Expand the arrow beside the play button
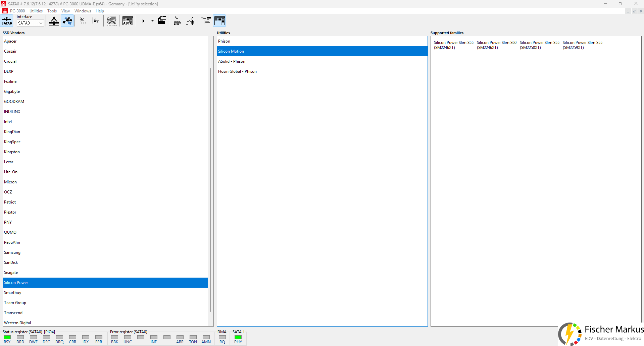 click(152, 21)
